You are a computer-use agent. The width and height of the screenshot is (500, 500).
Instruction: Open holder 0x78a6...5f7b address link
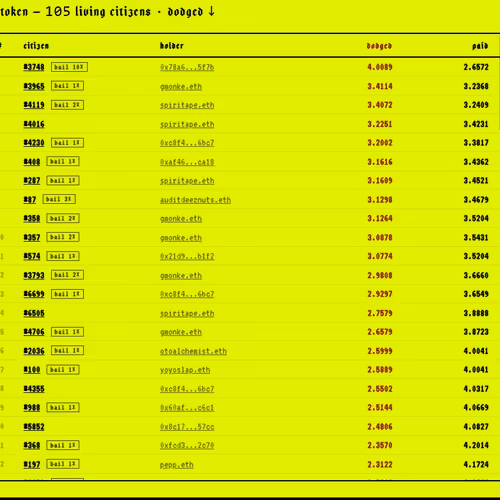(x=187, y=67)
